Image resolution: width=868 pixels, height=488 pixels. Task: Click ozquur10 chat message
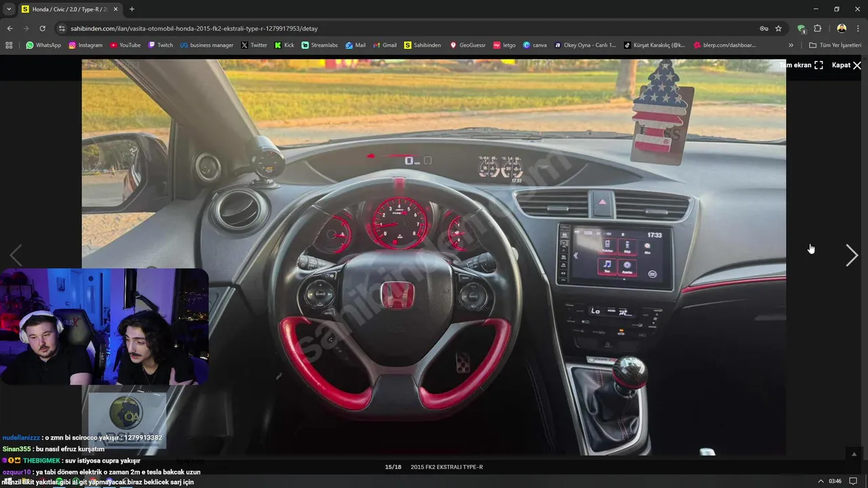point(101,476)
